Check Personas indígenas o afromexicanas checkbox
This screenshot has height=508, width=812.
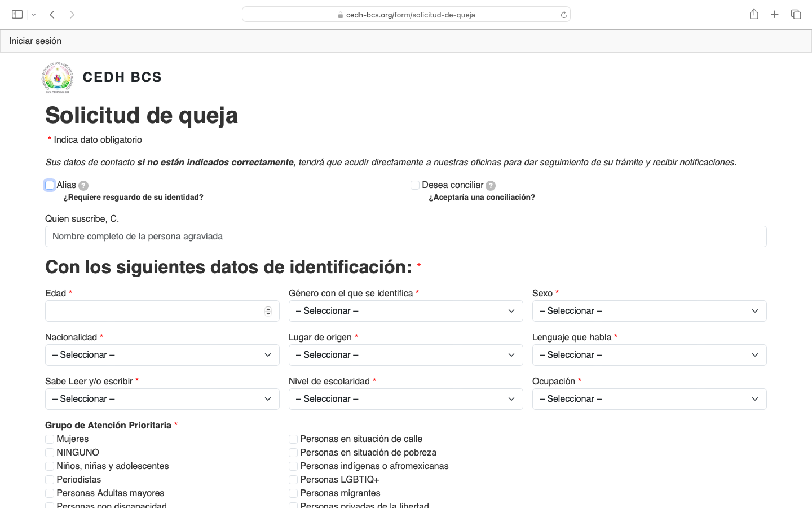point(293,466)
